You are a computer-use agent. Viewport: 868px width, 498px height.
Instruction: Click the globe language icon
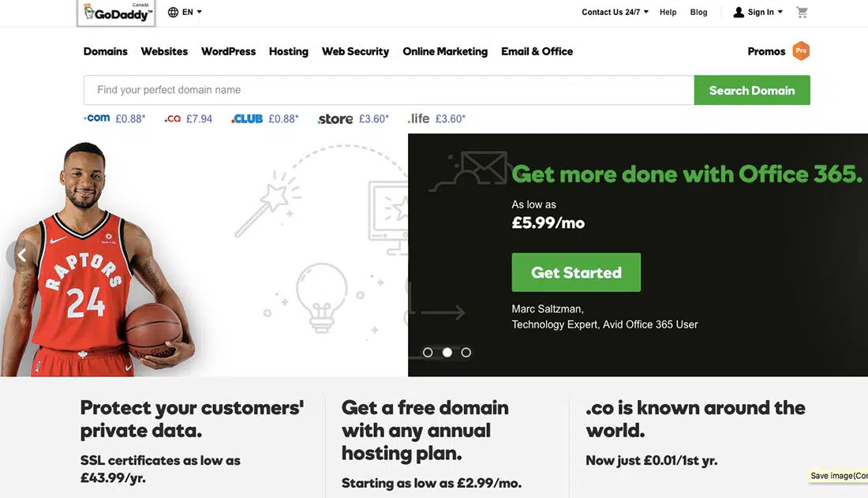(174, 13)
